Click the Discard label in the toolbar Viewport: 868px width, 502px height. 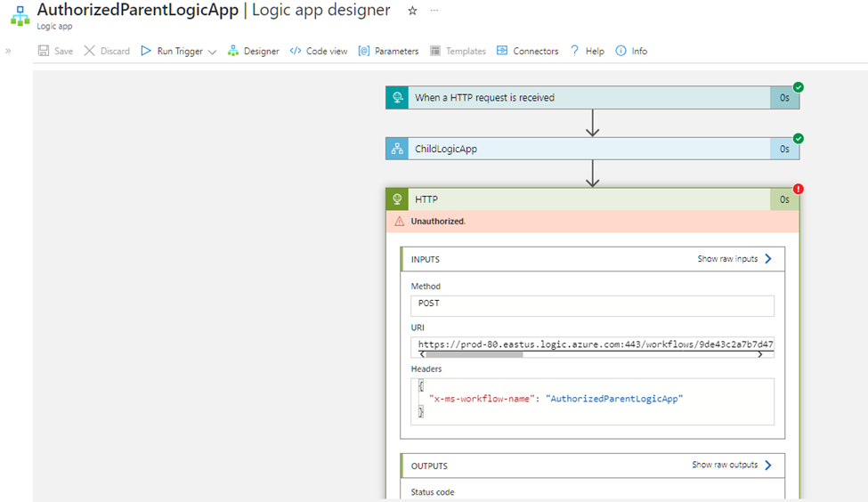point(115,51)
